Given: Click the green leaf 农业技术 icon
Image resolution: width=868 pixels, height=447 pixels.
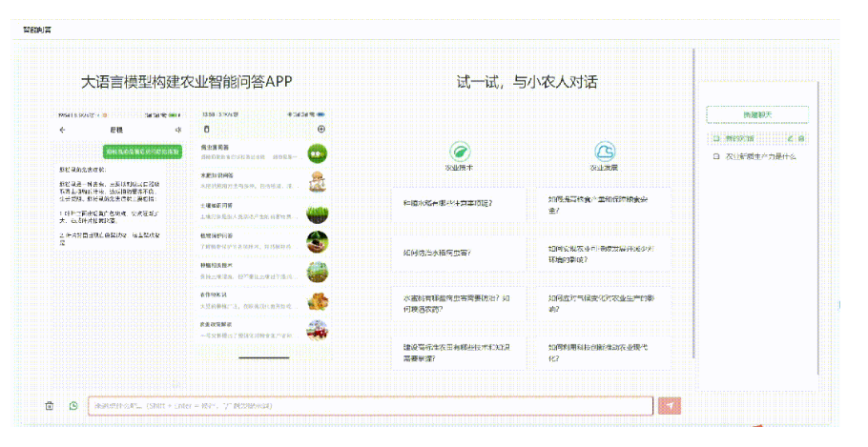Looking at the screenshot, I should coord(460,152).
